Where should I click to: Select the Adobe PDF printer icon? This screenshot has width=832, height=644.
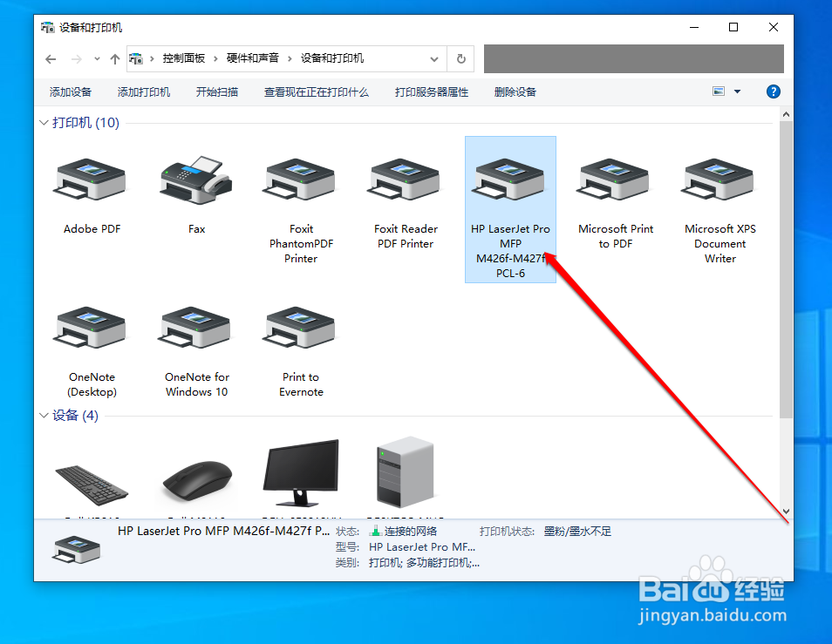90,179
